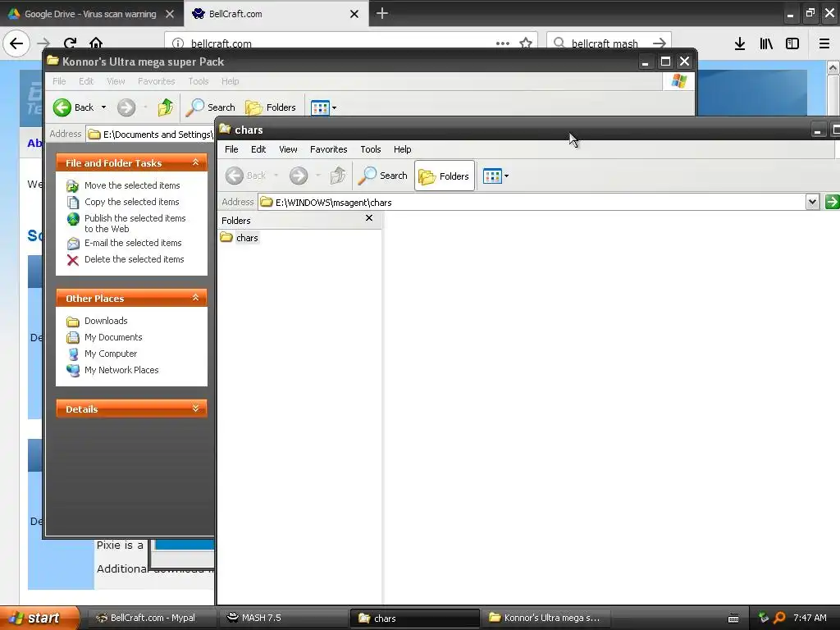Open the browser downloads arrow
The image size is (840, 630).
pos(740,44)
